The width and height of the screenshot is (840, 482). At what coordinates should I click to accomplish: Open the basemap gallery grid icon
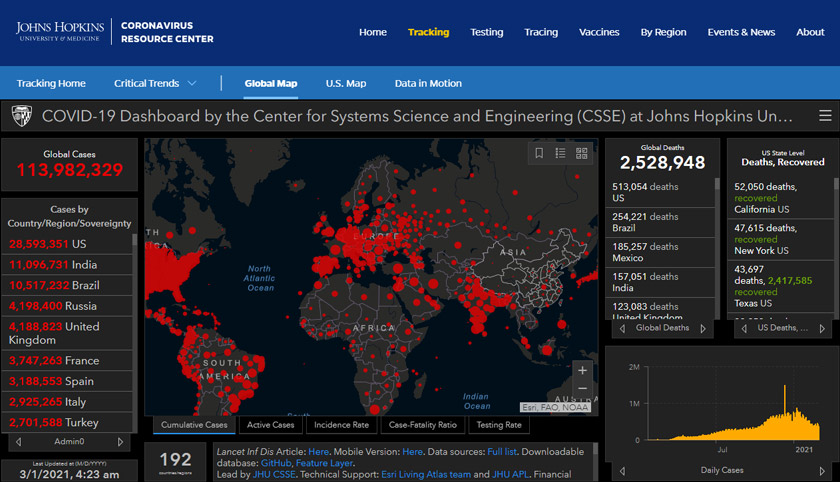click(581, 153)
